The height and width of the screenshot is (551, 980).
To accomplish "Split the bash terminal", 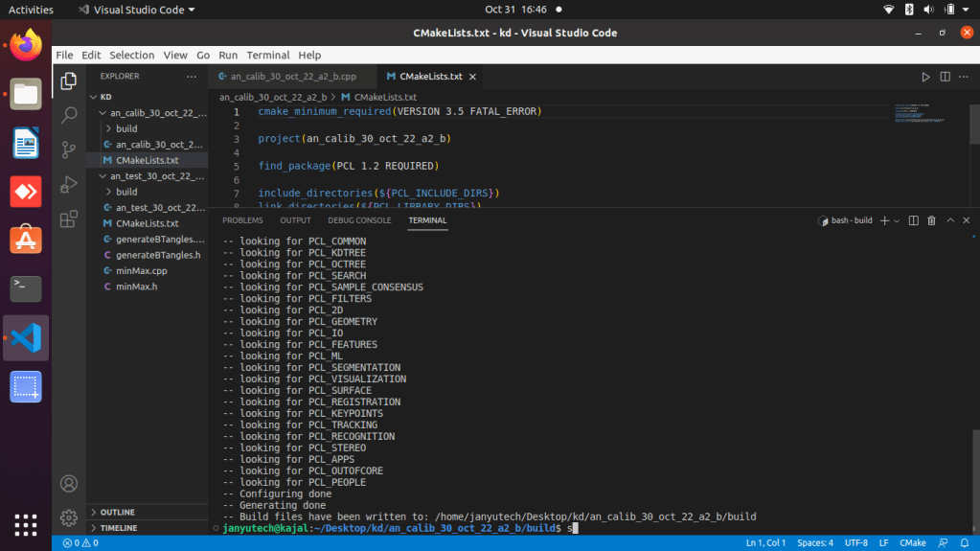I will [913, 220].
